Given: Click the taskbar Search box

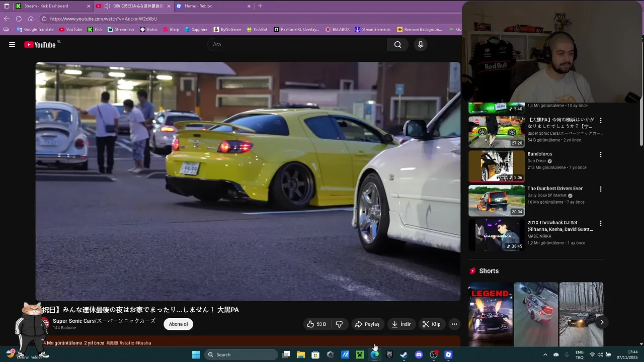Looking at the screenshot, I should (x=241, y=354).
